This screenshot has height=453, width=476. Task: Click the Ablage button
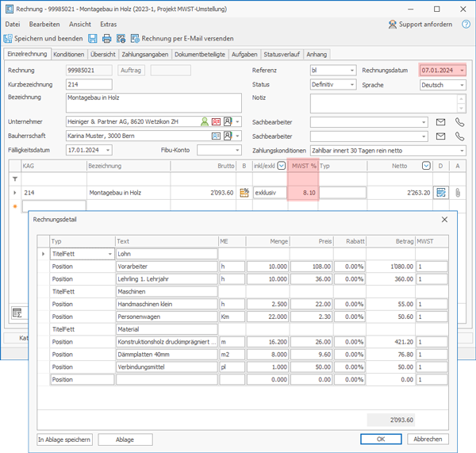(125, 440)
